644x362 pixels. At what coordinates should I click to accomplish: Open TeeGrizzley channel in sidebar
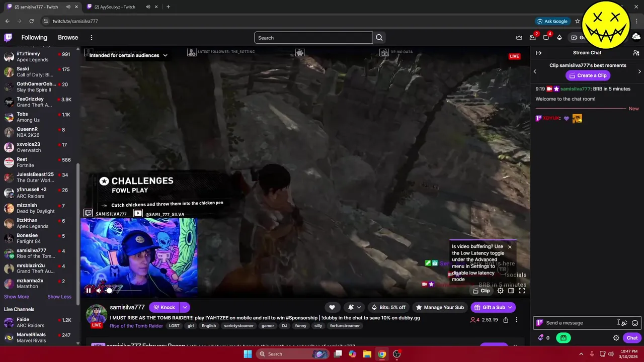tap(39, 102)
